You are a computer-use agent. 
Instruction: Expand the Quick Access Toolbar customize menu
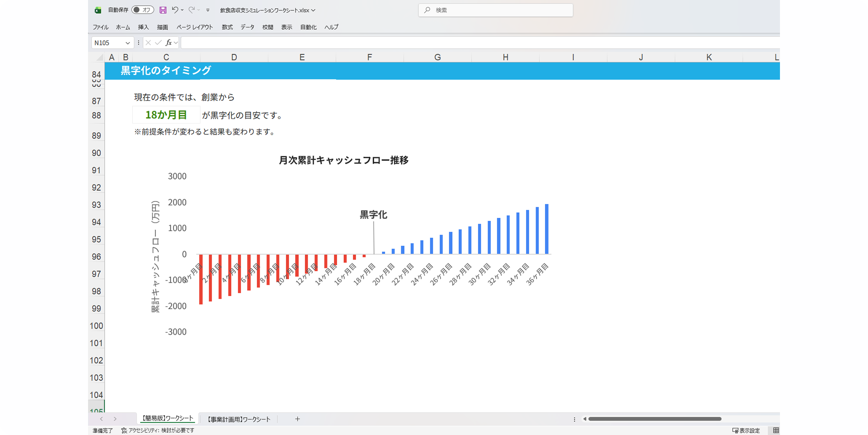click(x=208, y=10)
